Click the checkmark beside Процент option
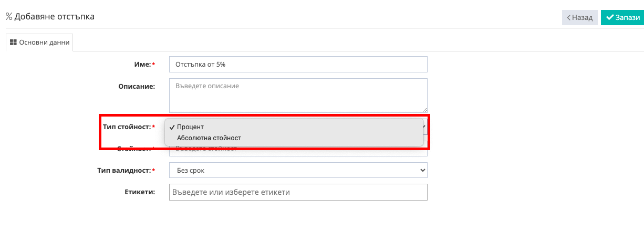644x231 pixels. [172, 127]
